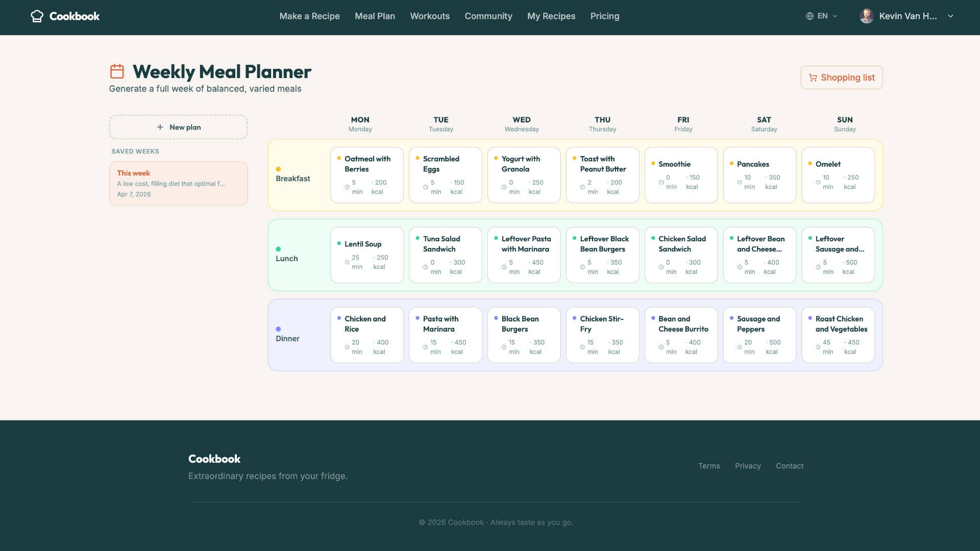This screenshot has height=551, width=980.
Task: Click the purple dot on Sausage and Peppers
Action: pyautogui.click(x=731, y=318)
